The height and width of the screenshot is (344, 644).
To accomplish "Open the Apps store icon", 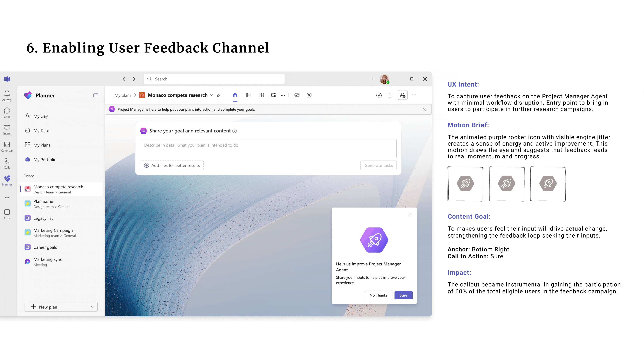I will click(x=7, y=214).
